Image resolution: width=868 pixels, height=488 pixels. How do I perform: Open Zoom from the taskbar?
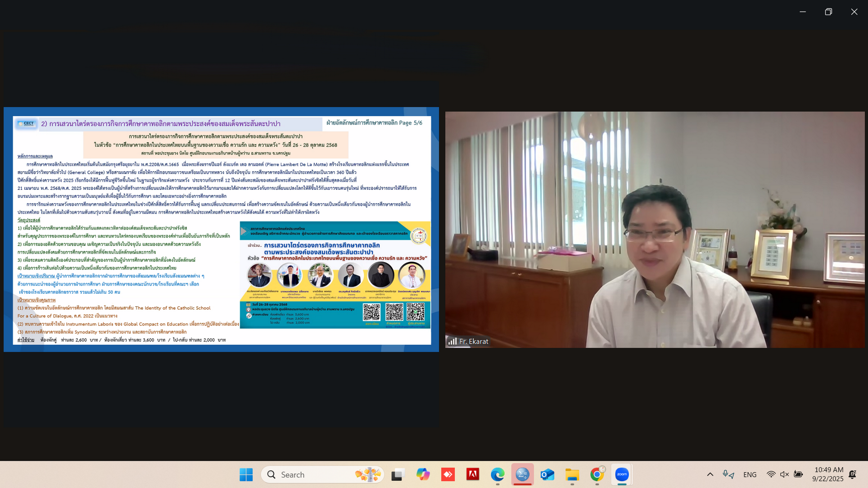point(622,474)
